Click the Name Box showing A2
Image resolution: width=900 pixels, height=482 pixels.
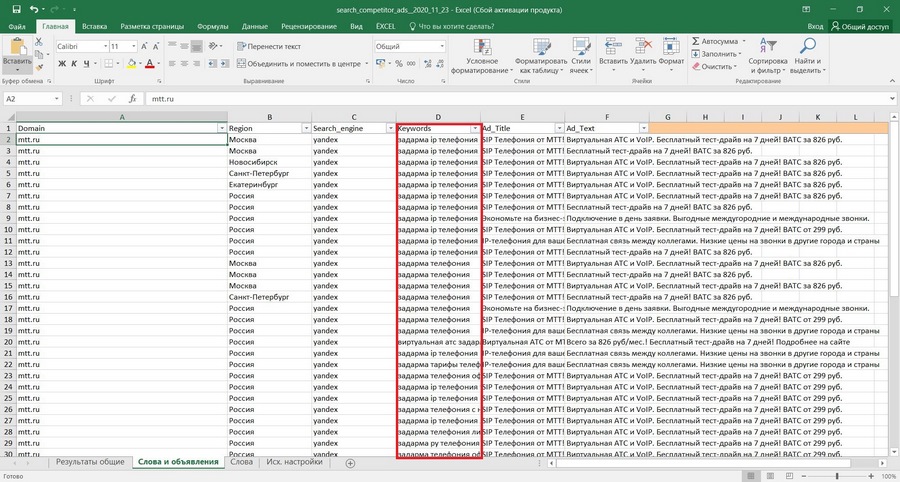pyautogui.click(x=35, y=100)
